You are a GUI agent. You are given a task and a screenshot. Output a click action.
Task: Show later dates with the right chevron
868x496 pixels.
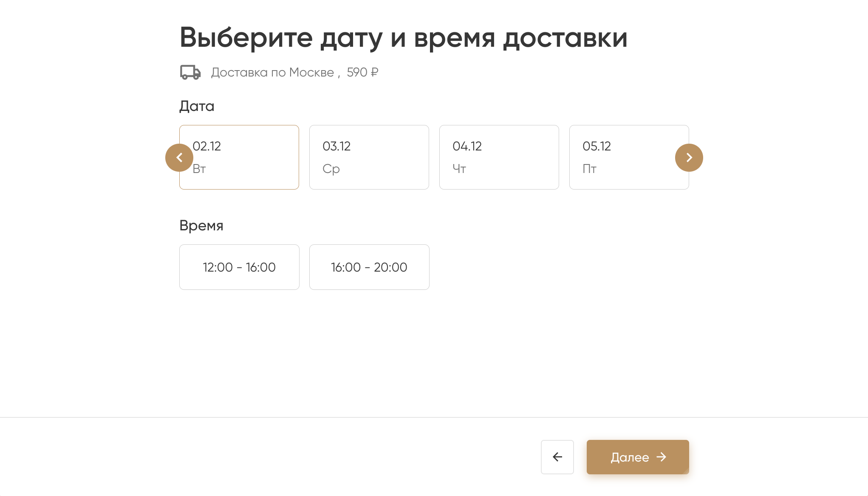click(x=689, y=158)
